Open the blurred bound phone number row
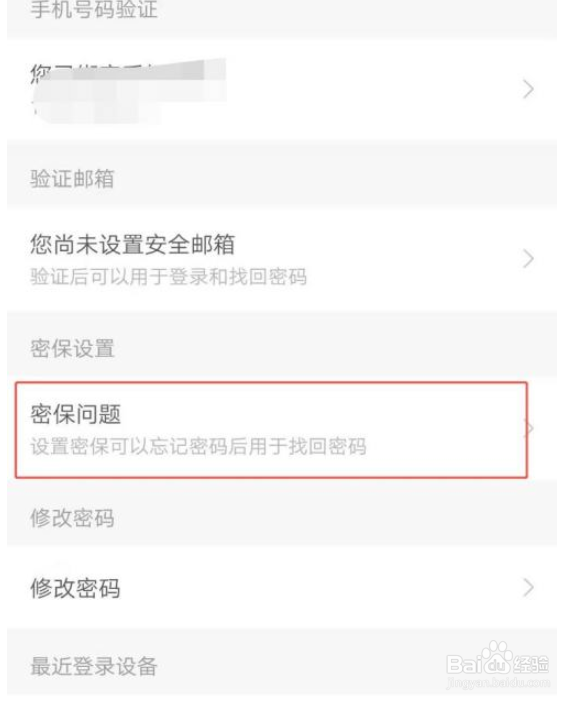This screenshot has width=582, height=703. coord(282,89)
